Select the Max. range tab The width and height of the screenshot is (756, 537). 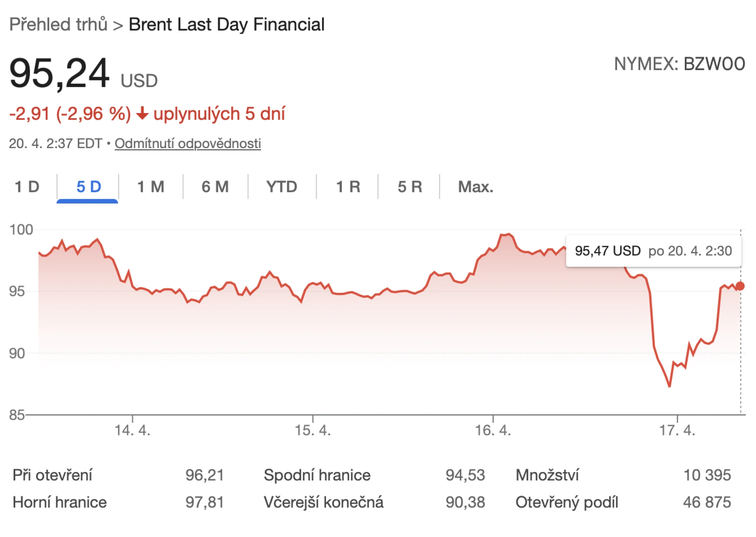click(475, 187)
